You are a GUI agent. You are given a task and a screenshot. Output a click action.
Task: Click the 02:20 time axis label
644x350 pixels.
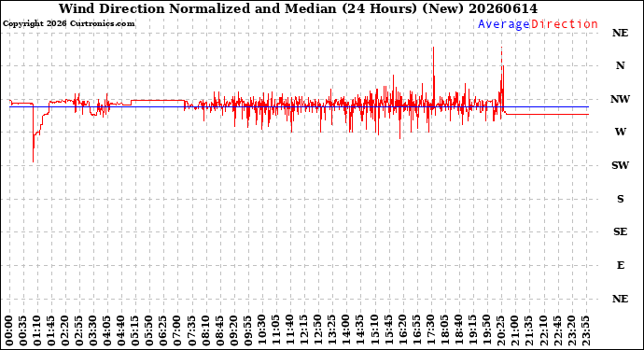[x=65, y=330]
